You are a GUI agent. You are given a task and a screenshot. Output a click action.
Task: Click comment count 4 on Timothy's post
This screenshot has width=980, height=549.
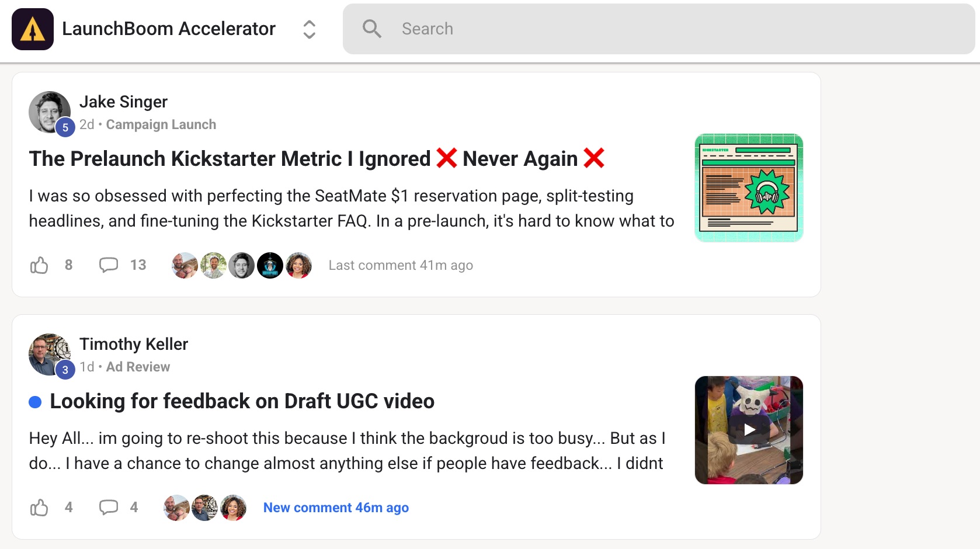[x=134, y=508]
